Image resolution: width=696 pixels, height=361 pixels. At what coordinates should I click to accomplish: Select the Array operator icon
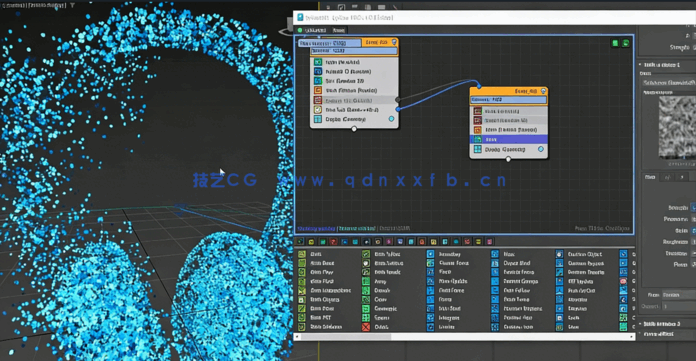366,282
